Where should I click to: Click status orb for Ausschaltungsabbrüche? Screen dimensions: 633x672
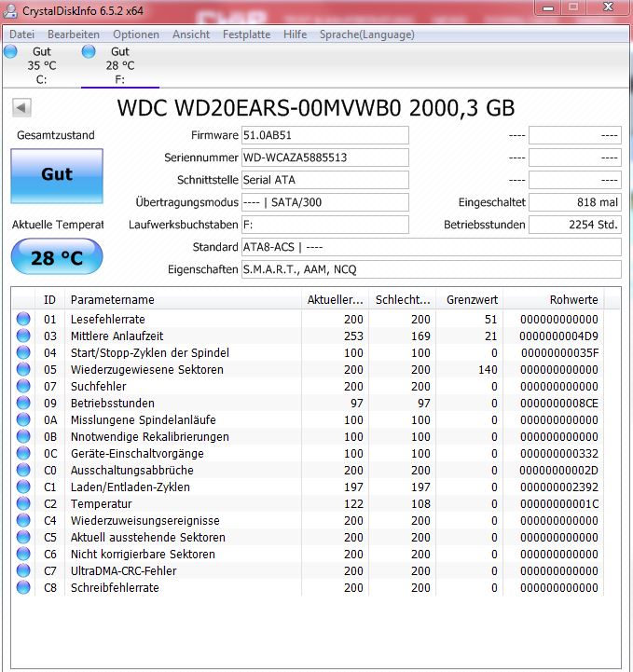coord(23,470)
